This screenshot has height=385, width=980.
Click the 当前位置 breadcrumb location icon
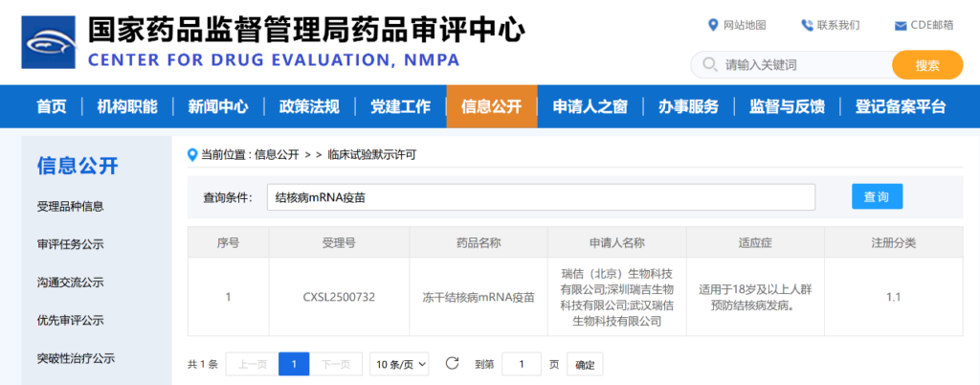[x=192, y=153]
